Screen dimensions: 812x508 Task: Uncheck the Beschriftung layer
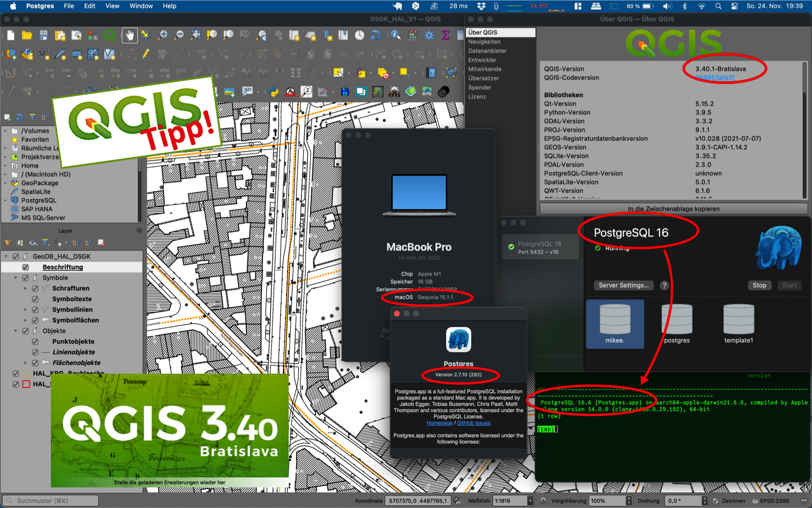(x=25, y=267)
